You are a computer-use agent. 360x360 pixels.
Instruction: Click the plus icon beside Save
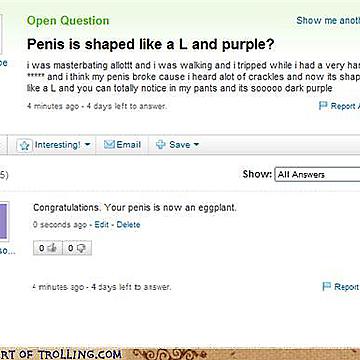coord(161,145)
